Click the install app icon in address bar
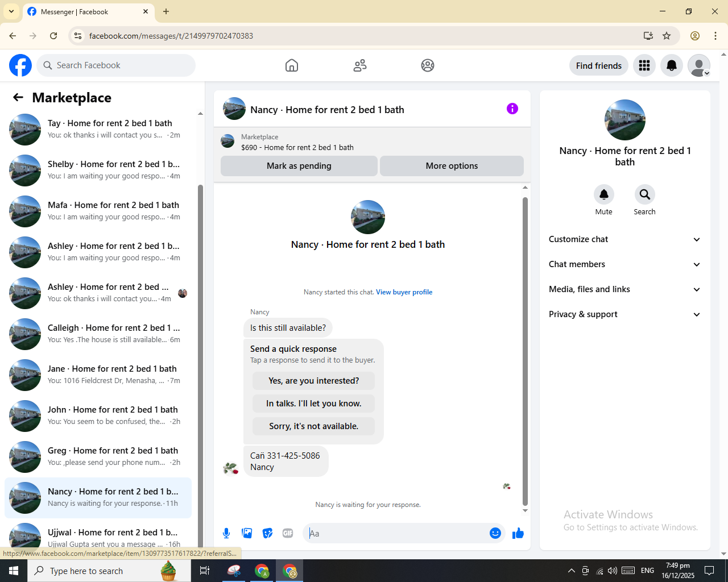 point(648,36)
